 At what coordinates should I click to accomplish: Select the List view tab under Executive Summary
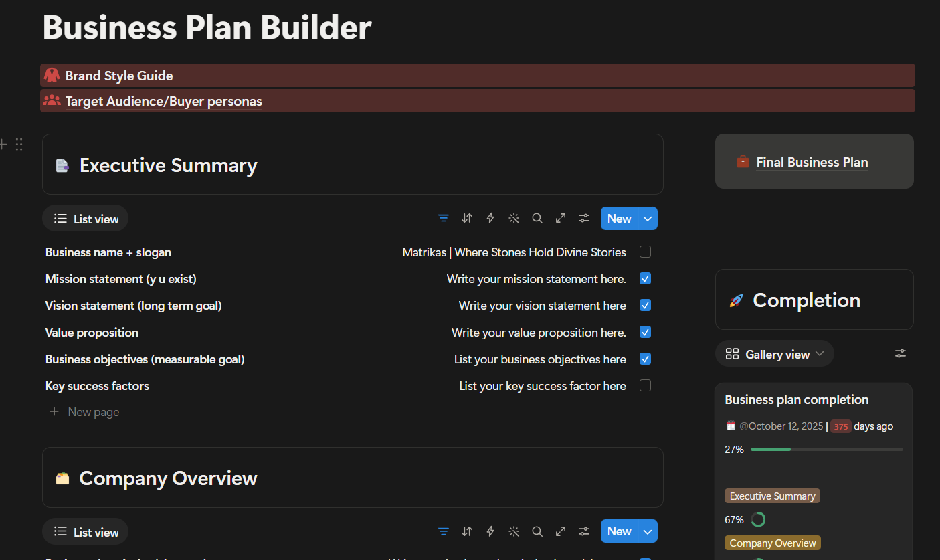point(86,219)
